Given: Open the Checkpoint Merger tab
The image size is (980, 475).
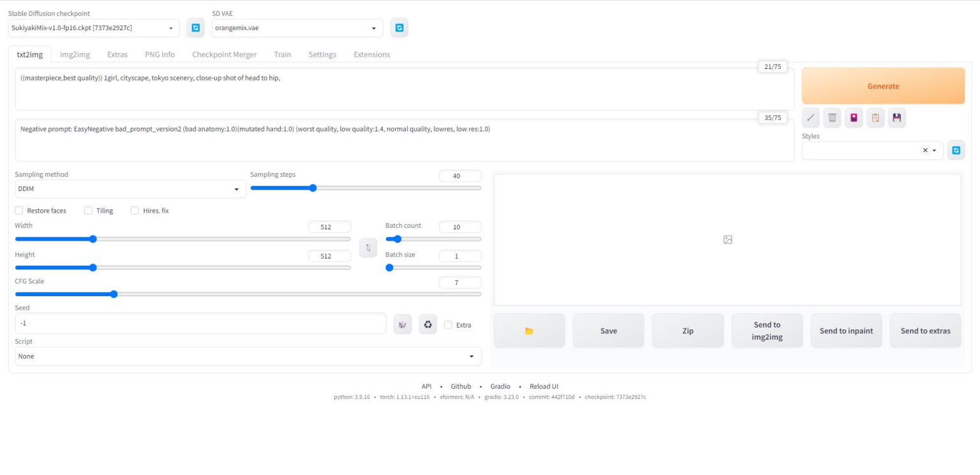Looking at the screenshot, I should point(224,54).
